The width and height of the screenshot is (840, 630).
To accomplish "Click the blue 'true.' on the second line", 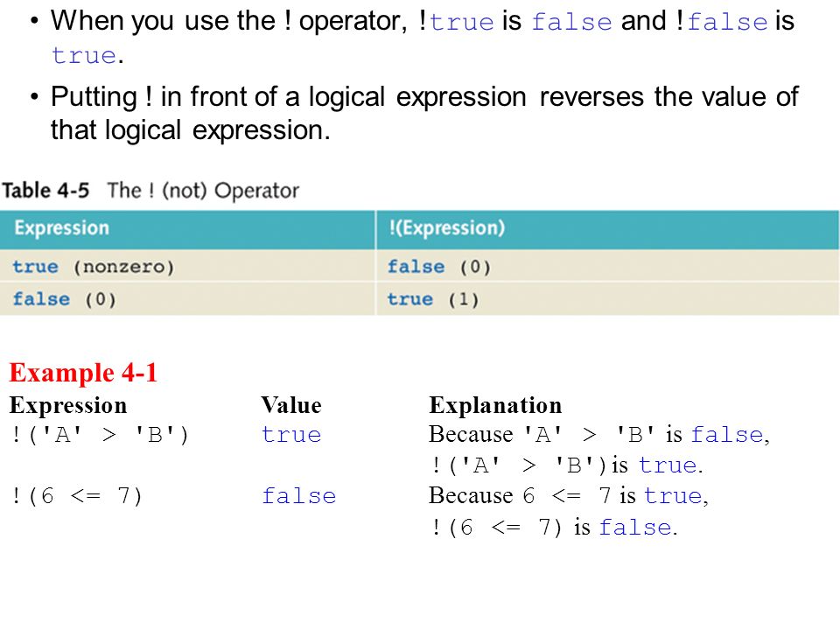I will [x=87, y=55].
